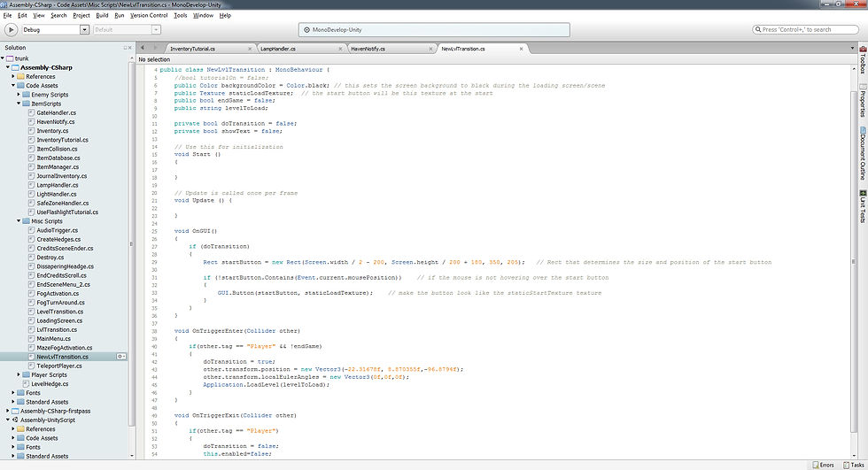Open the View menu

click(x=39, y=15)
